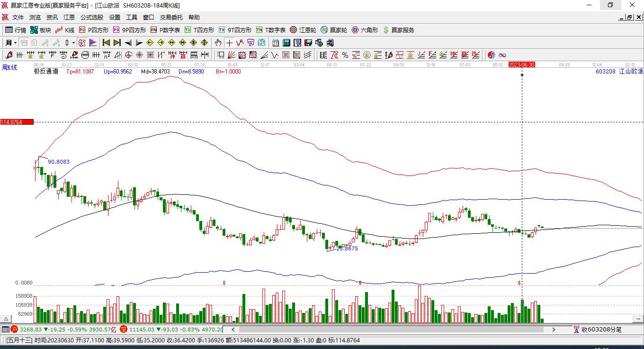Click the percent (%) drawing tool
644x349 pixels.
click(x=345, y=55)
